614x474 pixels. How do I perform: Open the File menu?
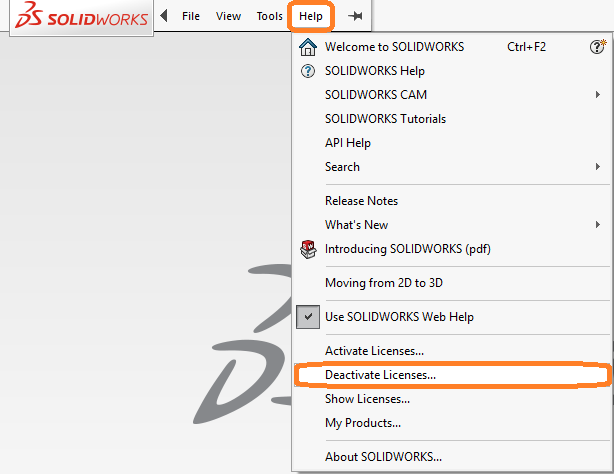(191, 17)
